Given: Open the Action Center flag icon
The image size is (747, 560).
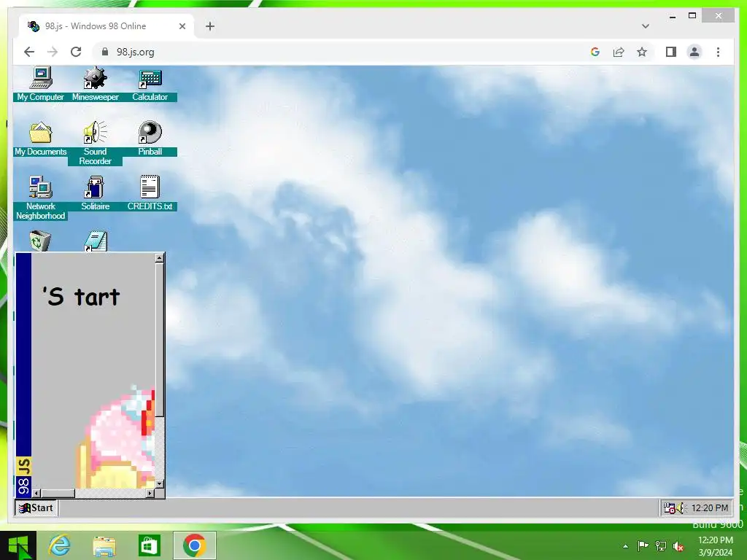Looking at the screenshot, I should click(x=643, y=545).
